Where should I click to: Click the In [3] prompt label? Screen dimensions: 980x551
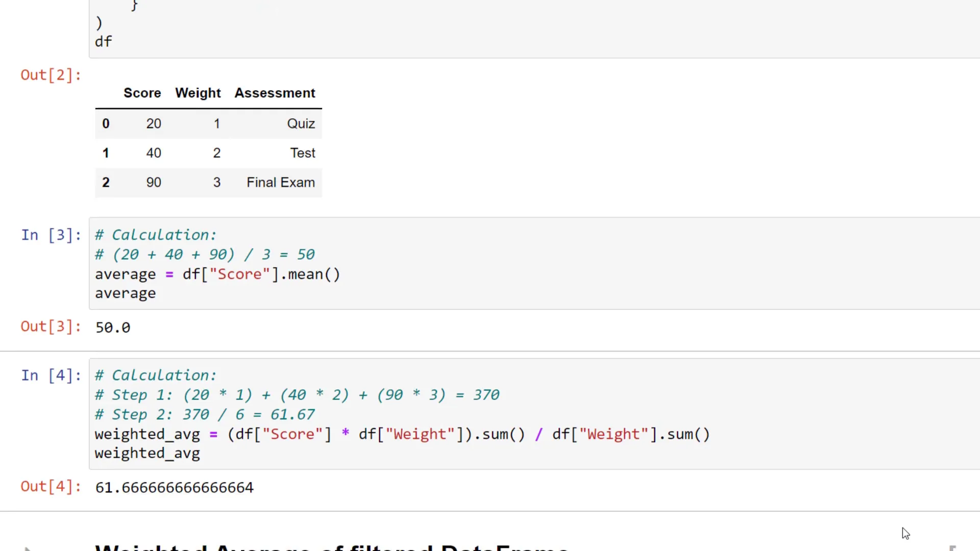pos(51,235)
